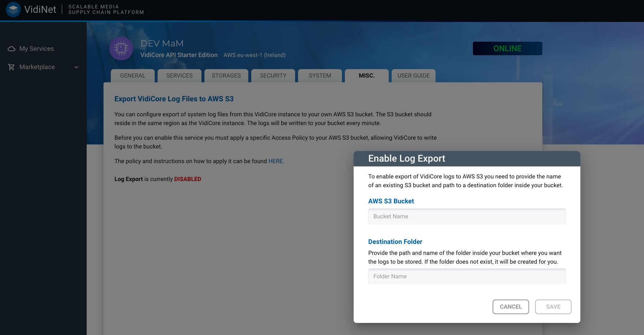Follow the HERE policy instructions link

point(275,161)
